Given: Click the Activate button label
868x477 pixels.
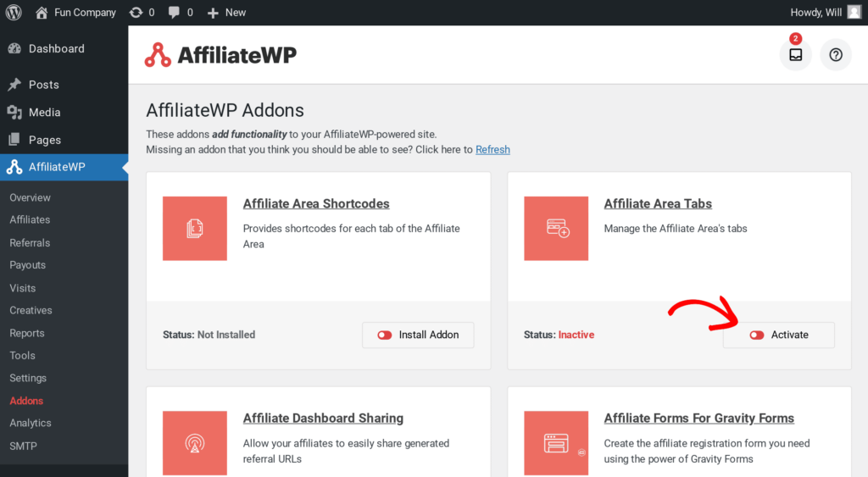Looking at the screenshot, I should pyautogui.click(x=790, y=335).
